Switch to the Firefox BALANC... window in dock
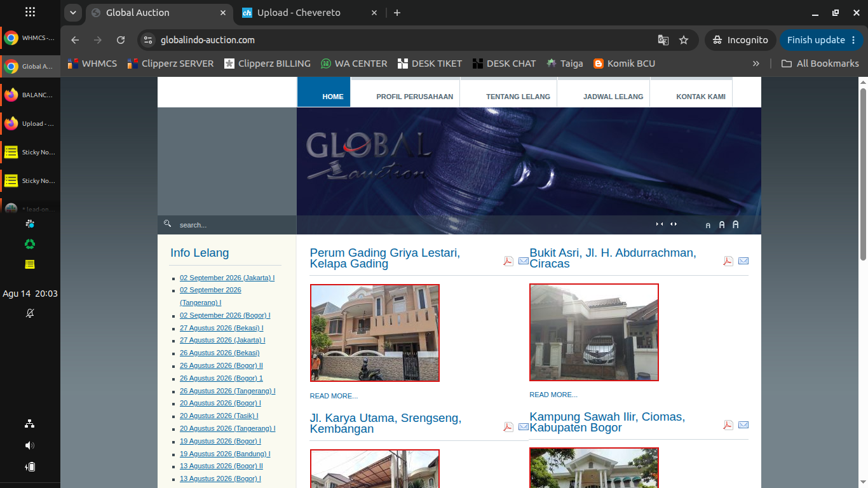 (30, 95)
